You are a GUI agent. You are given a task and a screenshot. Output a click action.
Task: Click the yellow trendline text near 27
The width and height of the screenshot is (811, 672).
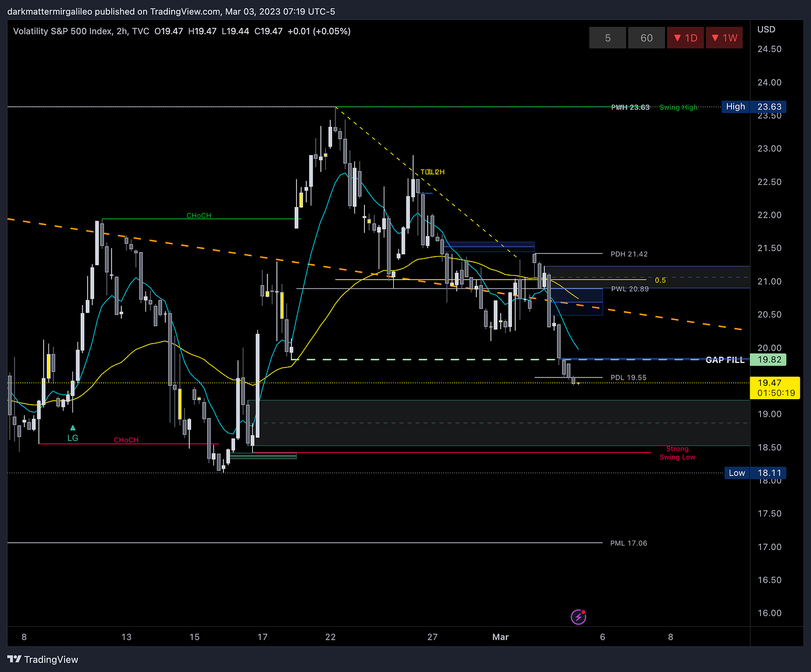click(x=432, y=172)
